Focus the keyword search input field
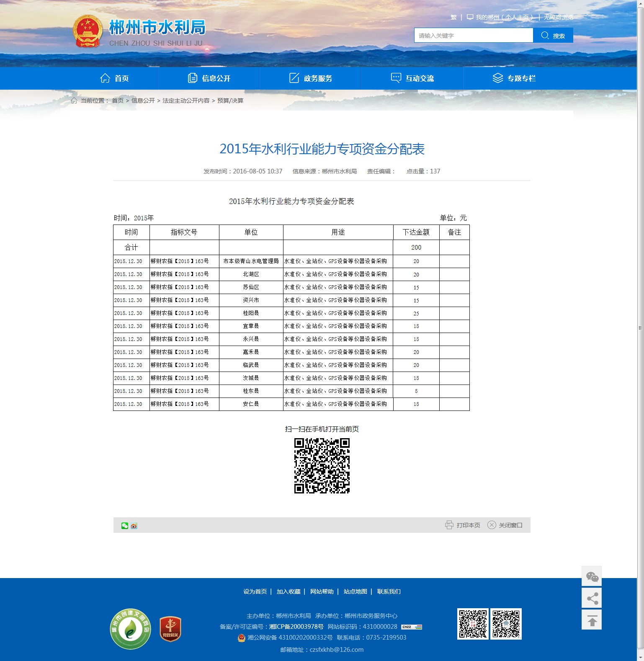The image size is (644, 661). pos(474,36)
